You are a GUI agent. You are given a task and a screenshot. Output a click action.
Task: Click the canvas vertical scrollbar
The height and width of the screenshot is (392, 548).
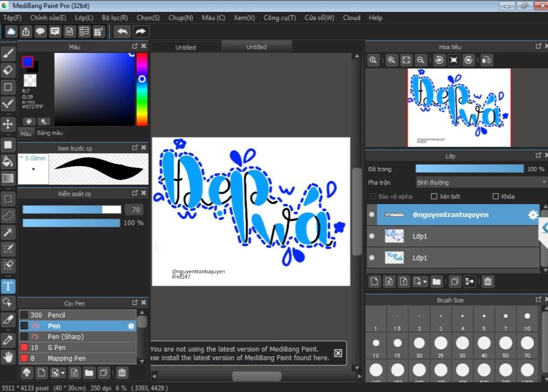pos(357,212)
